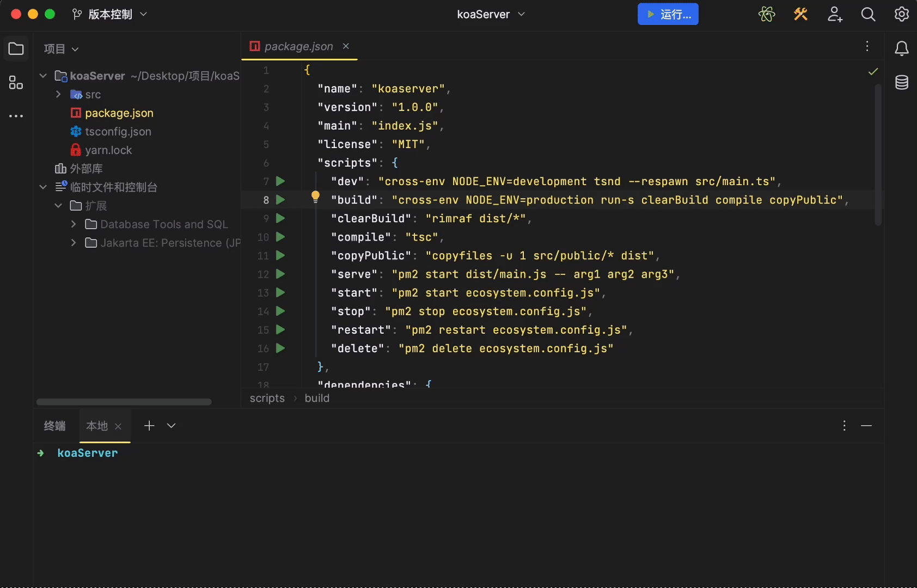Image resolution: width=917 pixels, height=588 pixels.
Task: Select the local terminal tab
Action: (x=97, y=426)
